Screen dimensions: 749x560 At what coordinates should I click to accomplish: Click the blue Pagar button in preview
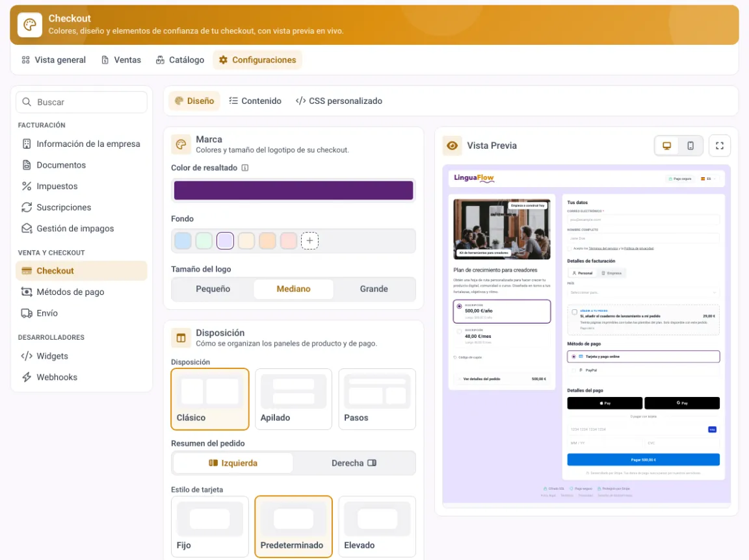click(x=644, y=460)
